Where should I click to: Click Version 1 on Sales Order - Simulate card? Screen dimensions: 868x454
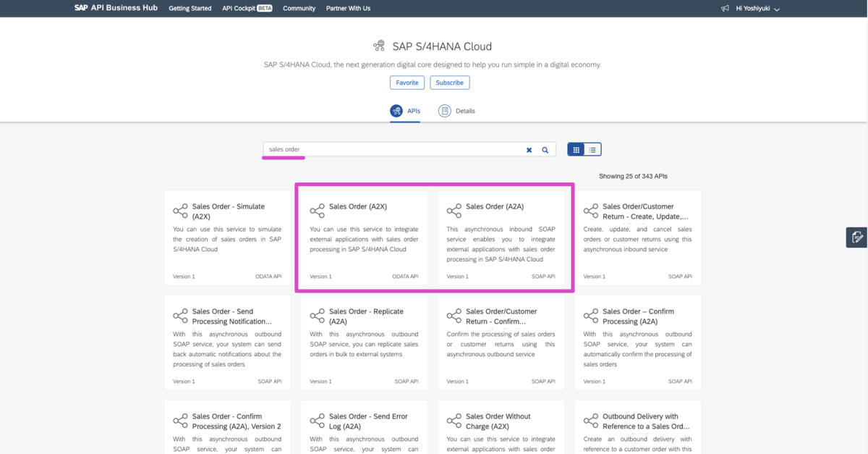tap(184, 277)
